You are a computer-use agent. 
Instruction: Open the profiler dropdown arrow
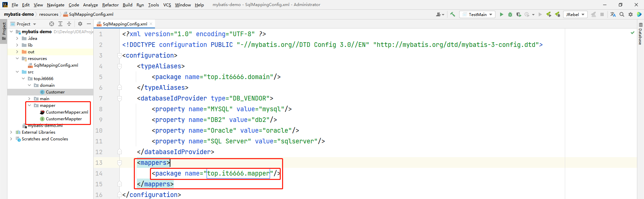point(533,15)
